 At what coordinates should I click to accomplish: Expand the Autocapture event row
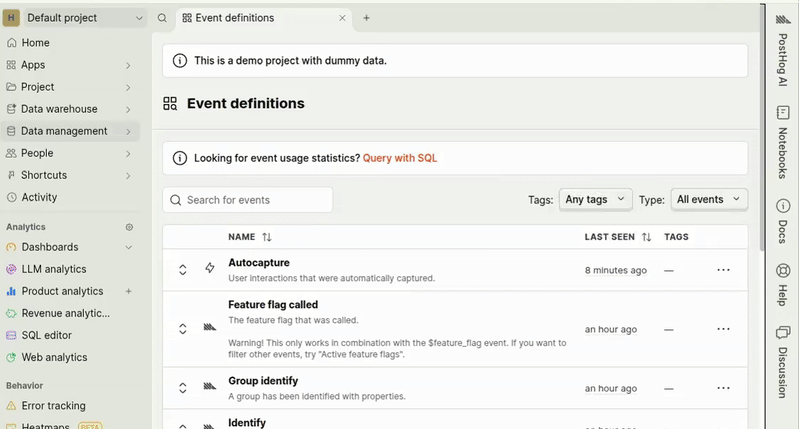tap(182, 270)
